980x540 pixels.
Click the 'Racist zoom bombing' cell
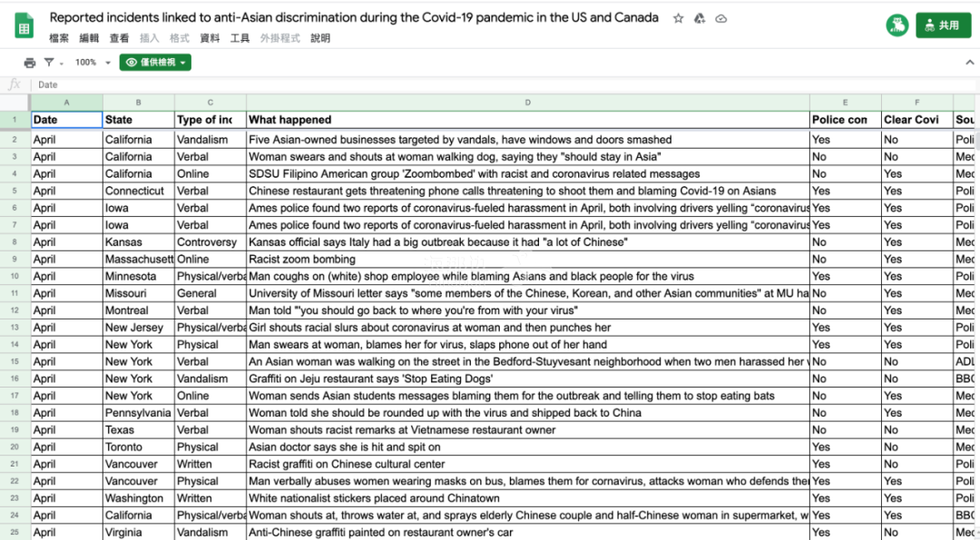(528, 259)
